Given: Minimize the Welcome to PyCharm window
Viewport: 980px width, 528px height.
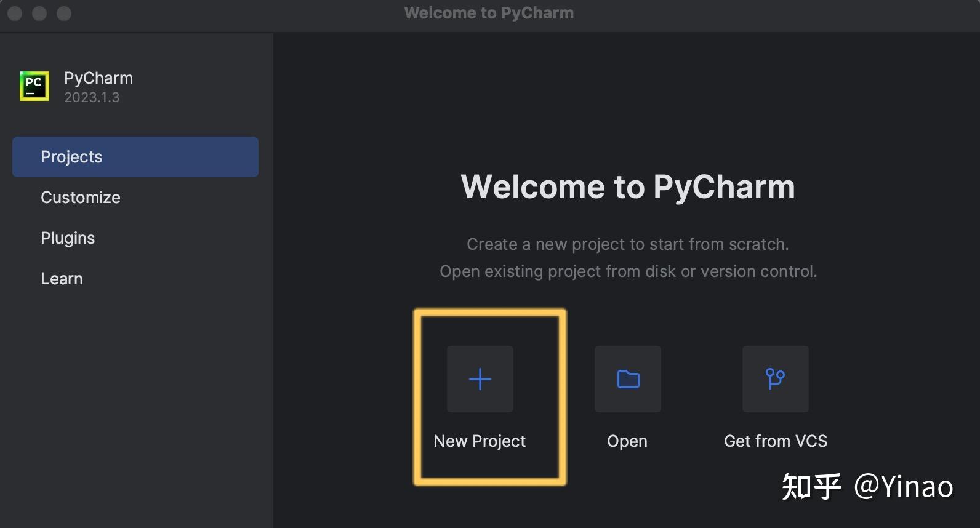Looking at the screenshot, I should coord(39,13).
